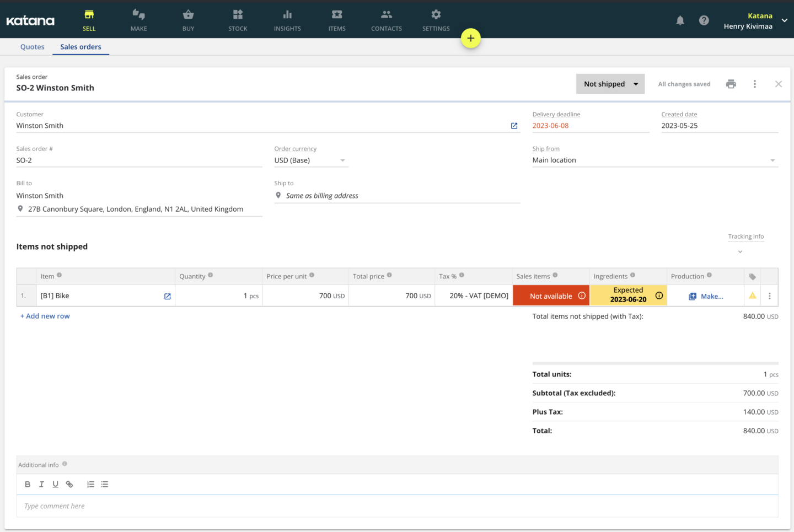Open the Not shipped status dropdown
Viewport: 794px width, 532px height.
610,83
